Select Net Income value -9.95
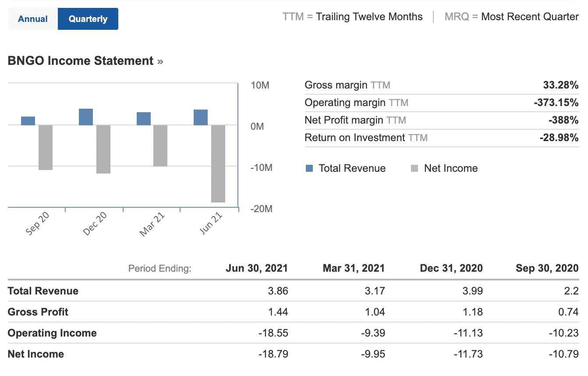 coord(373,354)
